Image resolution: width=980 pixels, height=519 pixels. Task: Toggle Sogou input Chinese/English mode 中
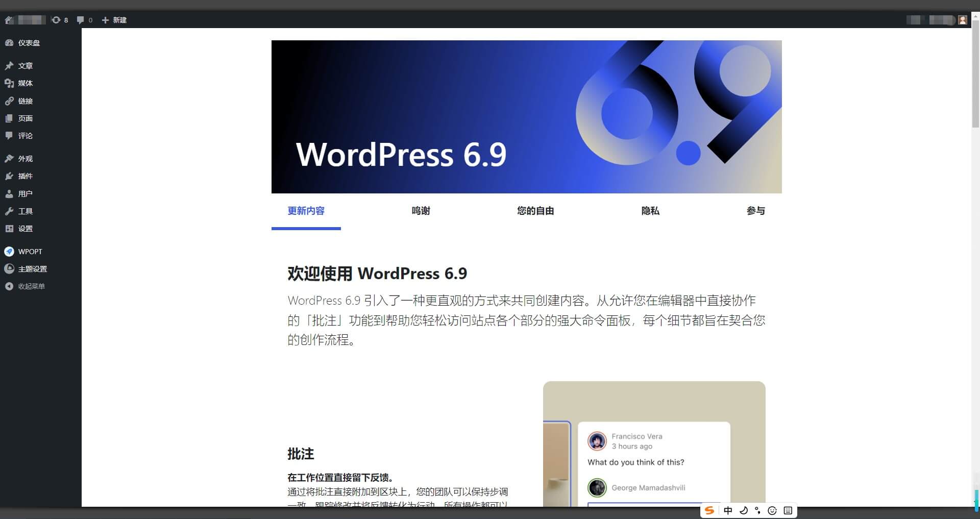pyautogui.click(x=728, y=510)
